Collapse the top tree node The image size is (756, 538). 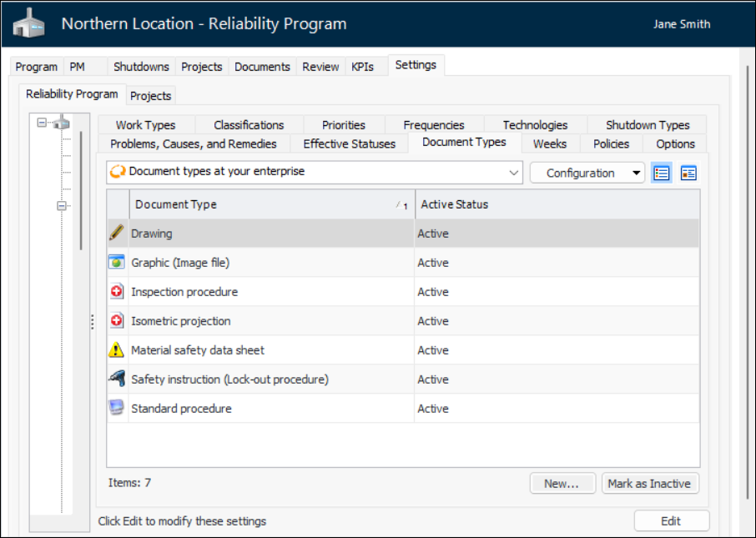pyautogui.click(x=41, y=123)
